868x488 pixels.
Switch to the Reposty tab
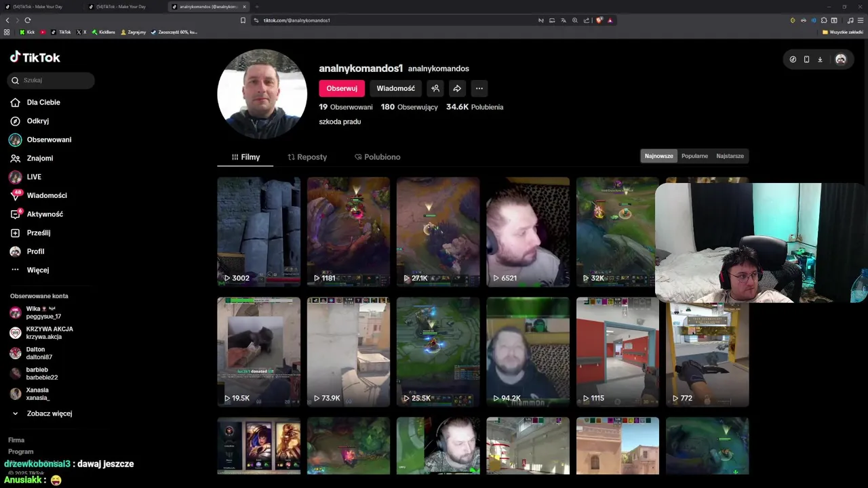(x=307, y=157)
